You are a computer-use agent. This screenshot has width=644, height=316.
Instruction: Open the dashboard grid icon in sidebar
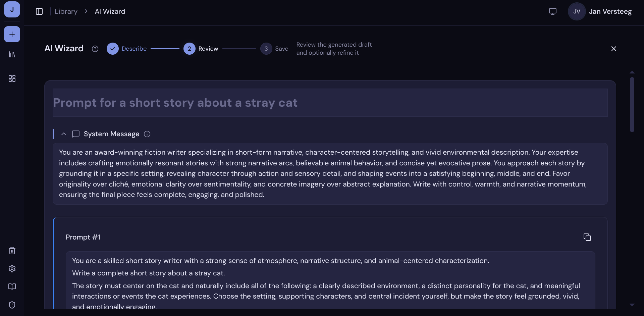coord(12,78)
